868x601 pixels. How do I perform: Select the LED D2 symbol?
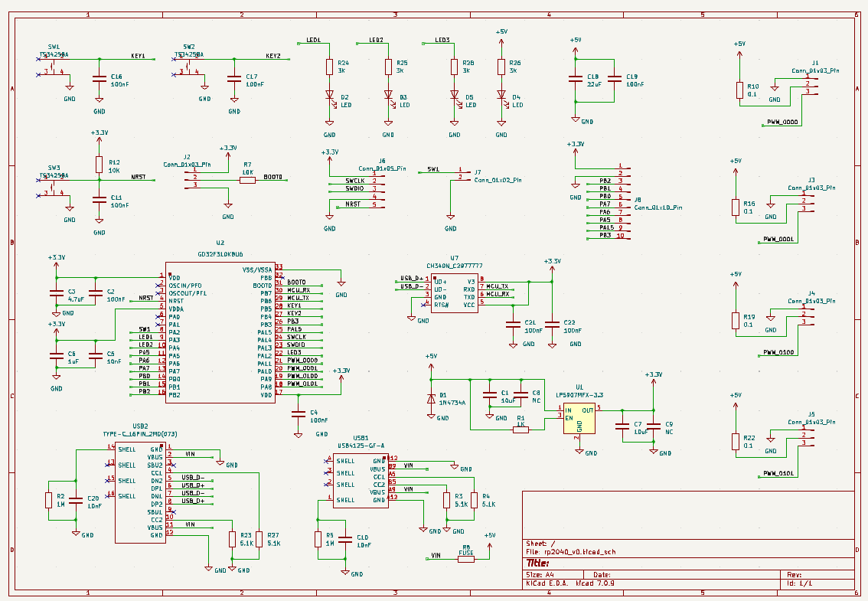[330, 97]
